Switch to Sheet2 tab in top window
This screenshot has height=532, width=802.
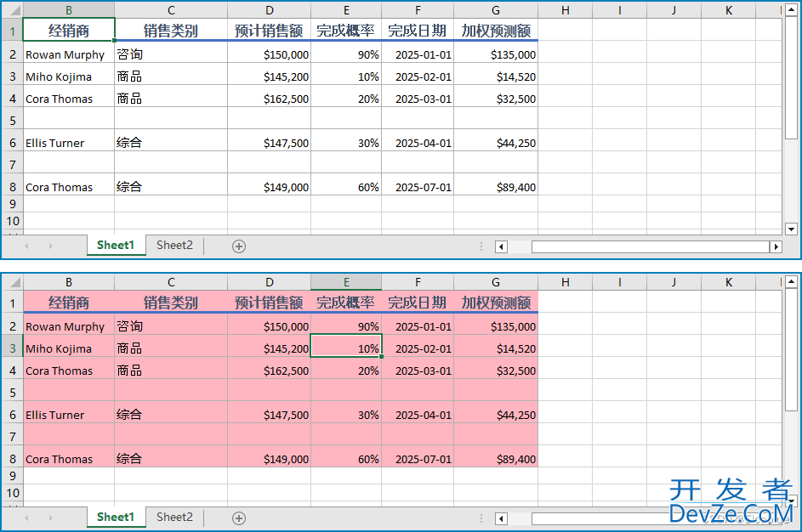coord(174,246)
